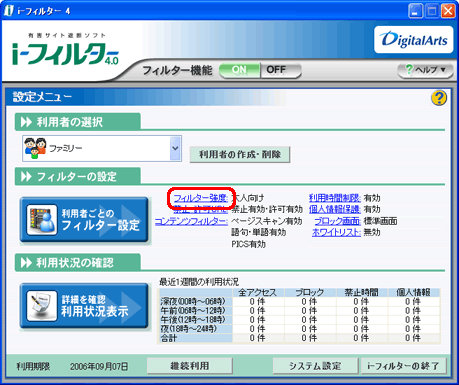Click 利用者の選択 section header
Image resolution: width=459 pixels, height=385 pixels.
(78, 122)
